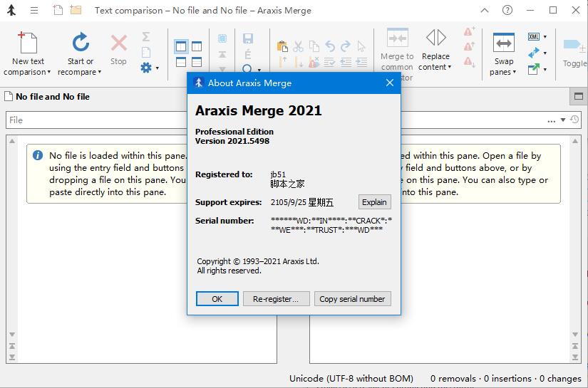Image resolution: width=588 pixels, height=388 pixels.
Task: Click 'Unicode (UTF-8 without BOM)' status text
Action: point(351,379)
